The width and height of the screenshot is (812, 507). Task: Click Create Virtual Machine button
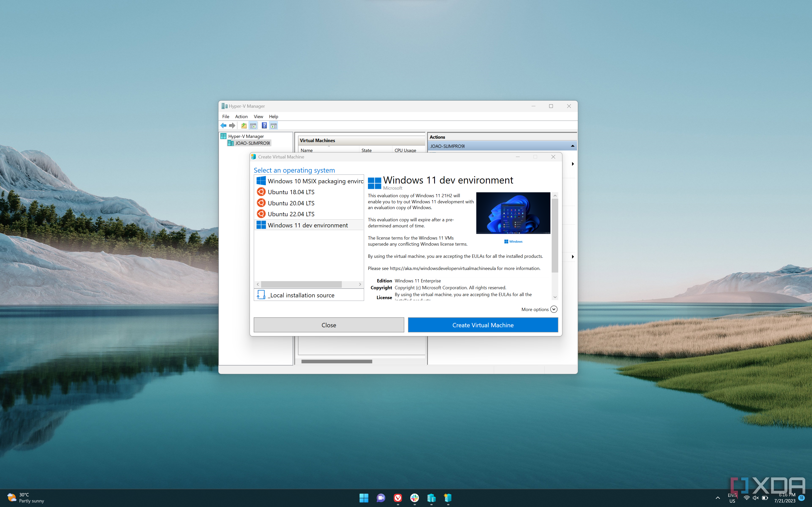tap(483, 325)
